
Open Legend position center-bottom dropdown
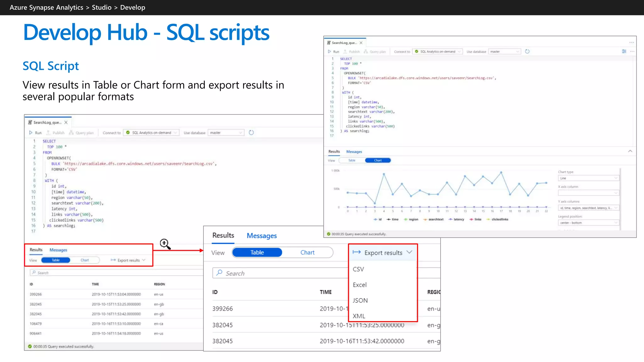click(588, 223)
